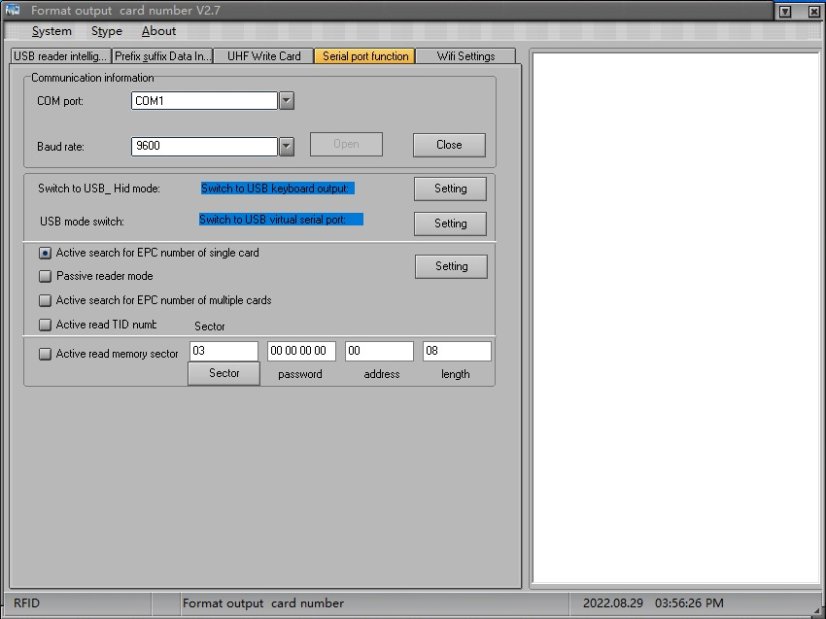The image size is (826, 619).
Task: Open the System menu
Action: [x=51, y=31]
